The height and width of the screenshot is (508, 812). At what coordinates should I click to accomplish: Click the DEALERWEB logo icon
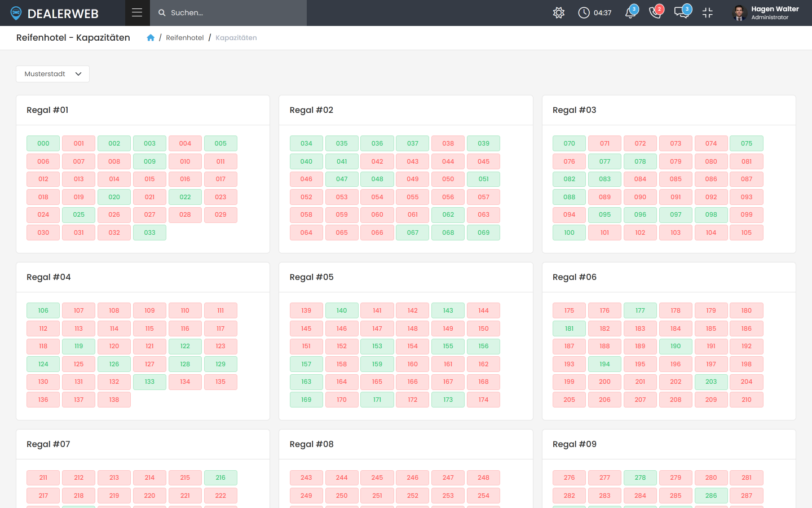pos(16,13)
